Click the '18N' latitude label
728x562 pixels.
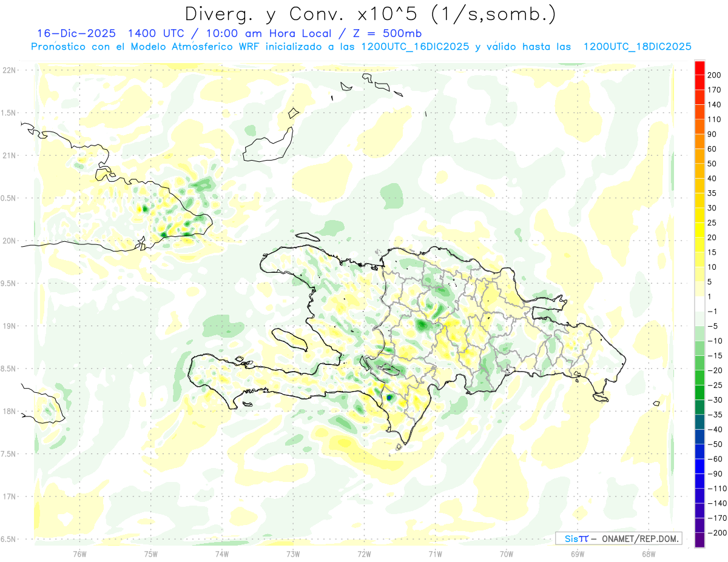click(9, 411)
